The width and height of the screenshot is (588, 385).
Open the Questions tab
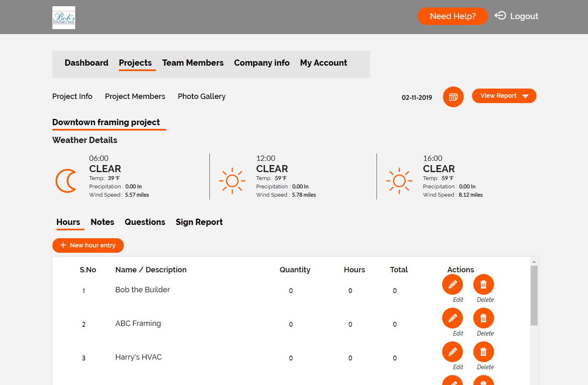click(x=145, y=222)
